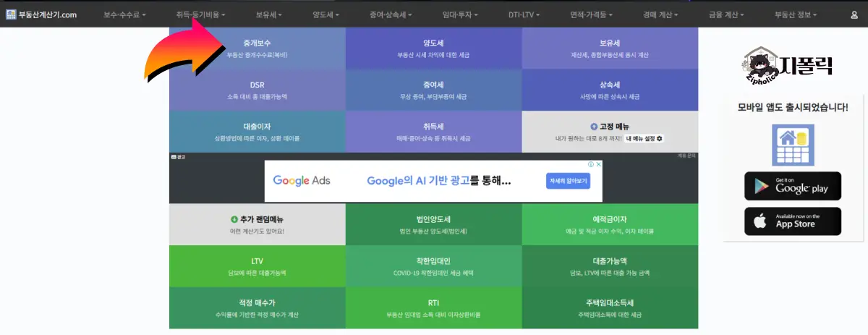The image size is (868, 335).
Task: Open the App Store download badge
Action: (x=793, y=221)
